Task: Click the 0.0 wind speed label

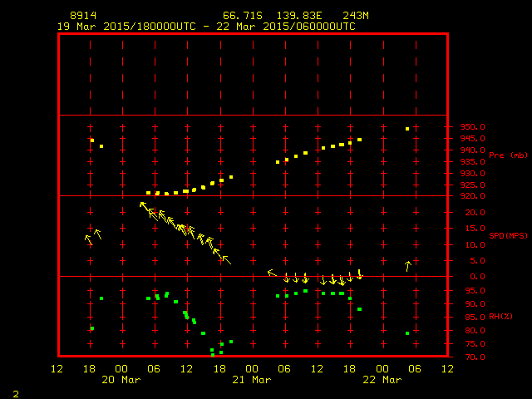Action: (477, 277)
